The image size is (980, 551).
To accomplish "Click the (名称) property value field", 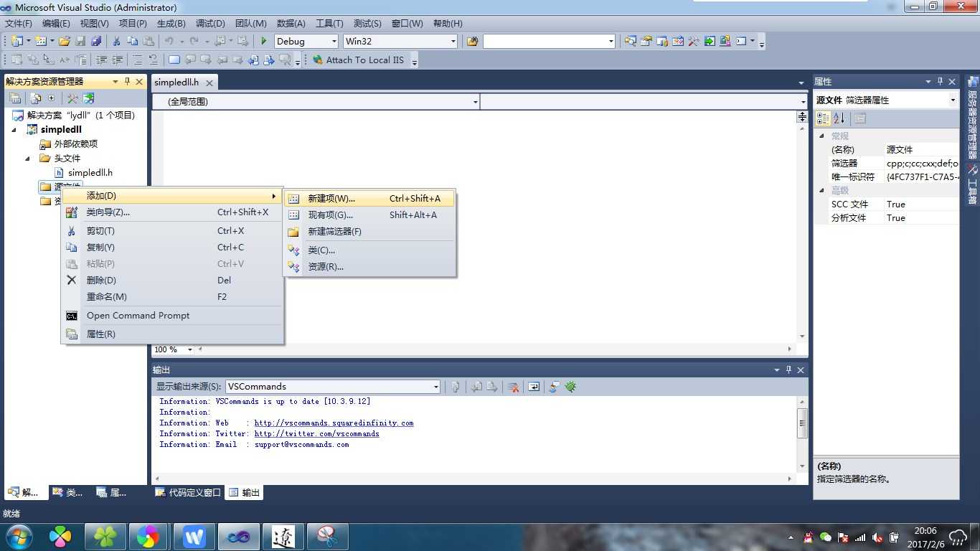I will (920, 150).
